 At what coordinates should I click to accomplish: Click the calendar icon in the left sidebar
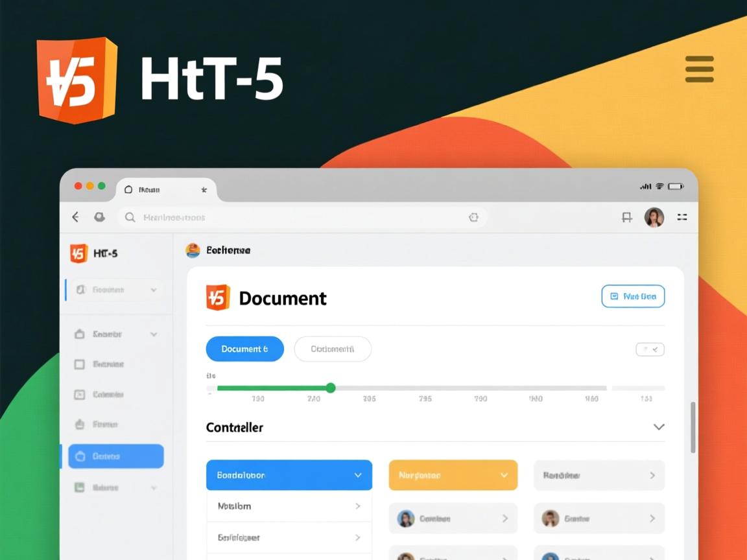pyautogui.click(x=79, y=394)
